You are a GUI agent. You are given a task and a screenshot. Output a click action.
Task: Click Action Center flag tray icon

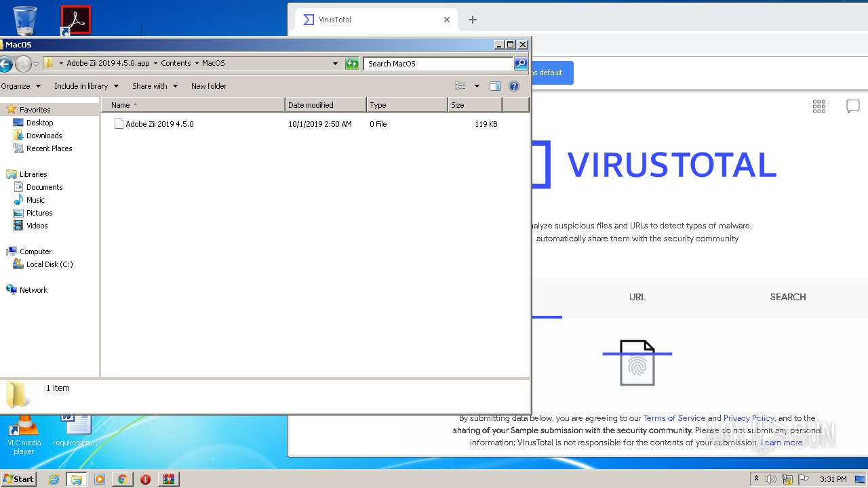[x=803, y=479]
